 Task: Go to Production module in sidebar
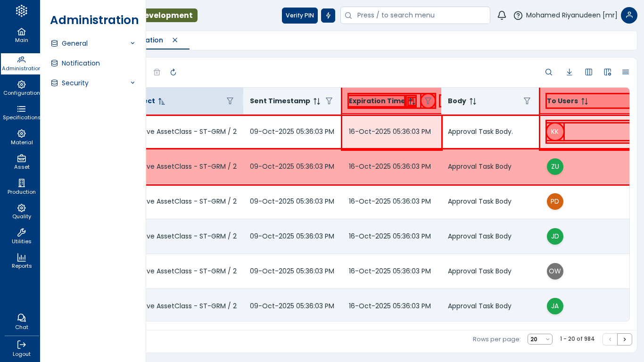tap(21, 187)
